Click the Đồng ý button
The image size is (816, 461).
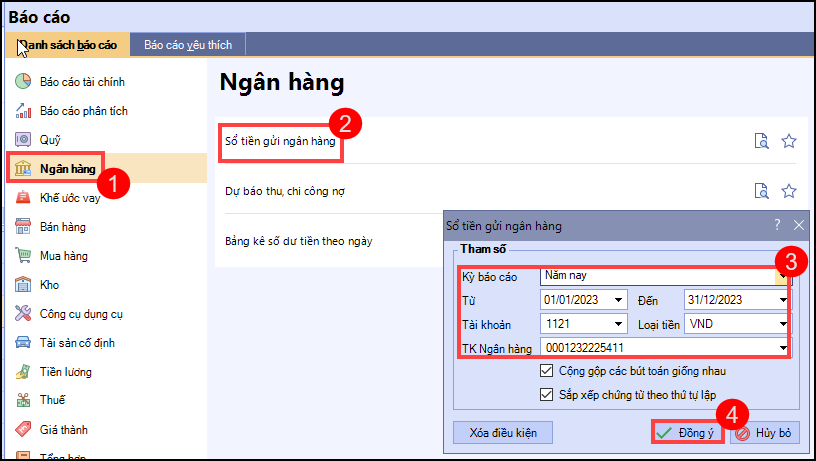[687, 433]
